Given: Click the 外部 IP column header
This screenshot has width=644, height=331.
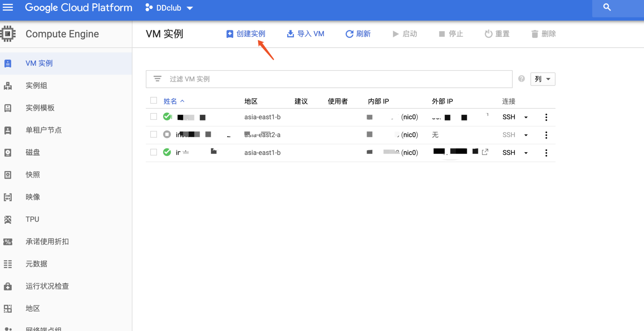Looking at the screenshot, I should pos(442,101).
